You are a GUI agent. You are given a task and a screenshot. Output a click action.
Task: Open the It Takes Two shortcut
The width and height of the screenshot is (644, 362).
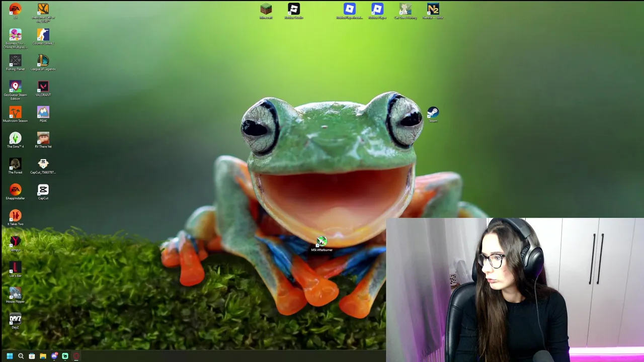tap(15, 215)
